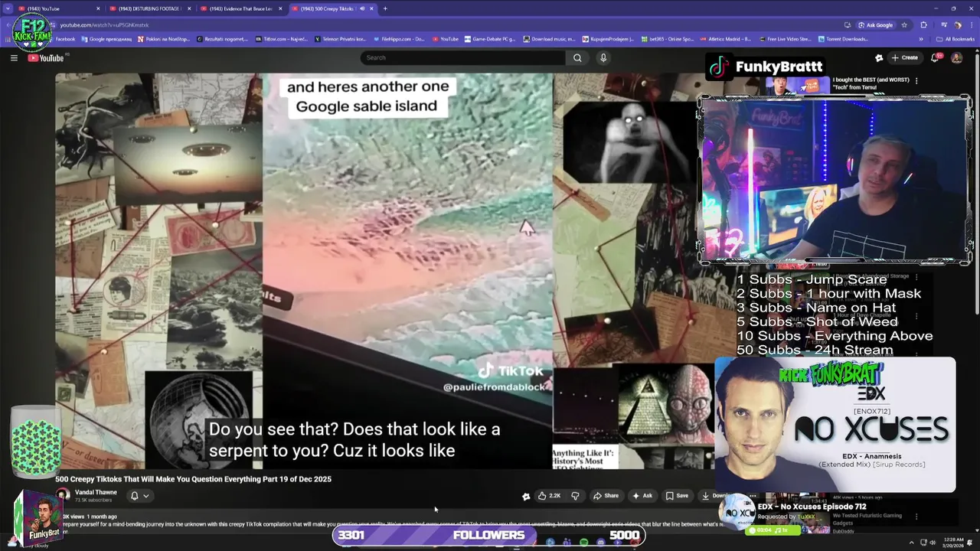
Task: Like the video showing 2.2K likes
Action: tap(550, 496)
